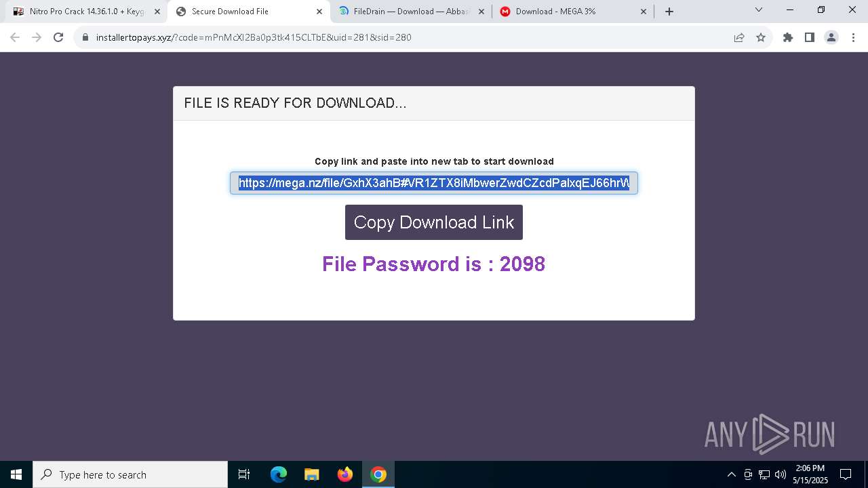Open Task View on the taskbar

(x=244, y=474)
